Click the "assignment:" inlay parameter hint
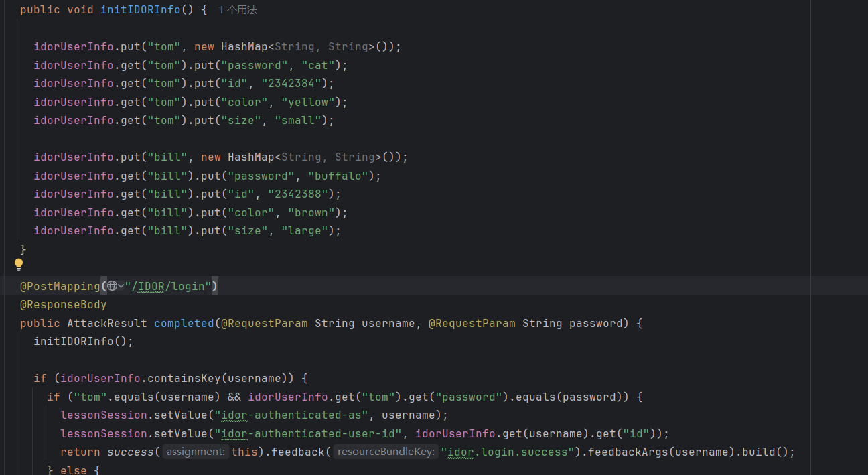868x475 pixels. (196, 452)
